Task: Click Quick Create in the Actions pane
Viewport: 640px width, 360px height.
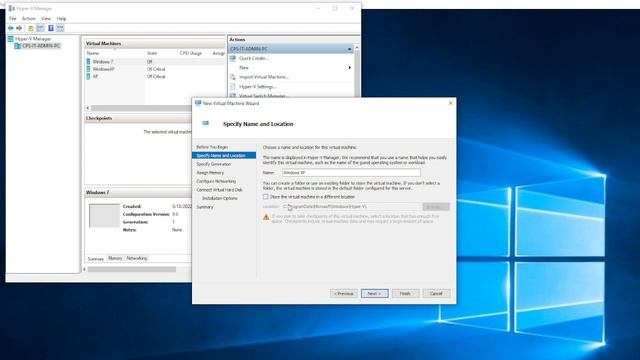Action: pos(253,58)
